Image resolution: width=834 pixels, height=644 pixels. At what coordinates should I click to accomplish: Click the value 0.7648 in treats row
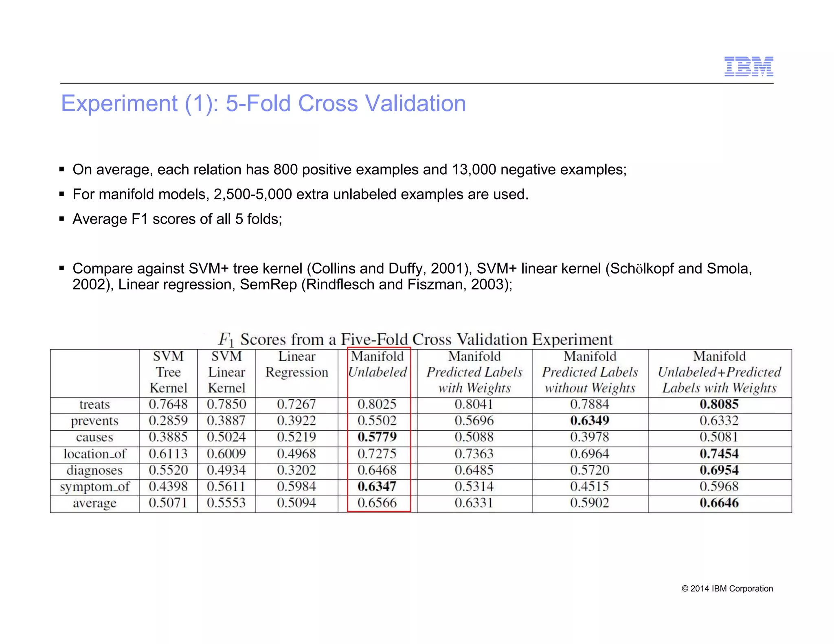(x=168, y=404)
